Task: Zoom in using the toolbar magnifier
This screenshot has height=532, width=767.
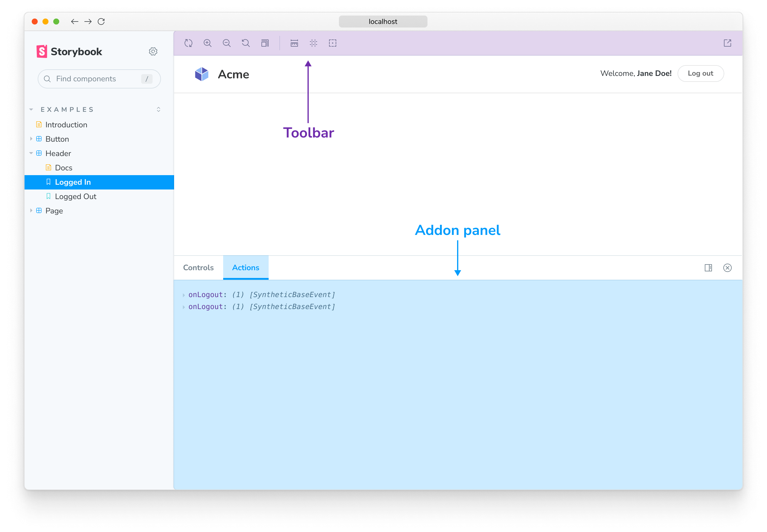Action: tap(208, 43)
